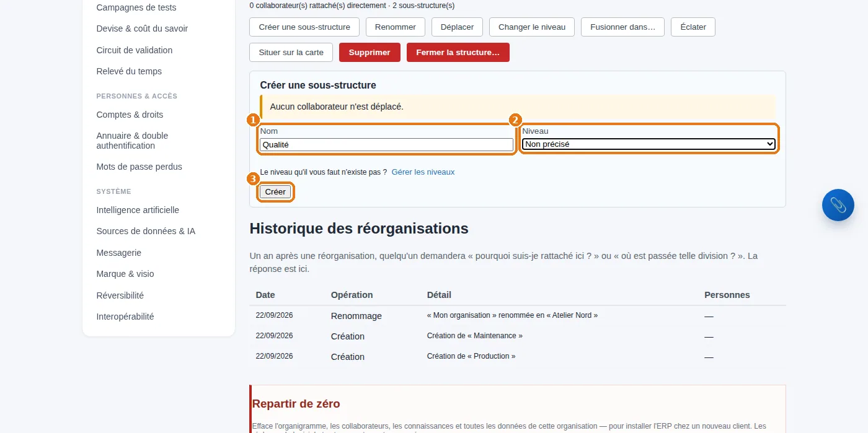Click the Opération column header
The height and width of the screenshot is (433, 868).
pyautogui.click(x=352, y=295)
